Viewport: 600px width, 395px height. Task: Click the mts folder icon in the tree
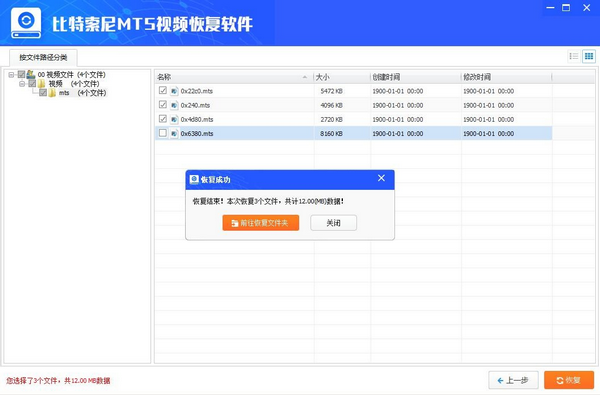(52, 93)
